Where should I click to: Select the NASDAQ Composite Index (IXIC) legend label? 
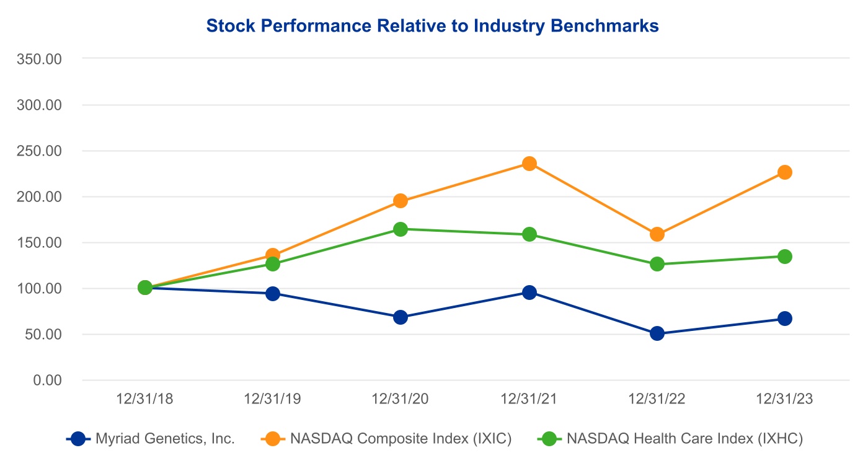[401, 439]
